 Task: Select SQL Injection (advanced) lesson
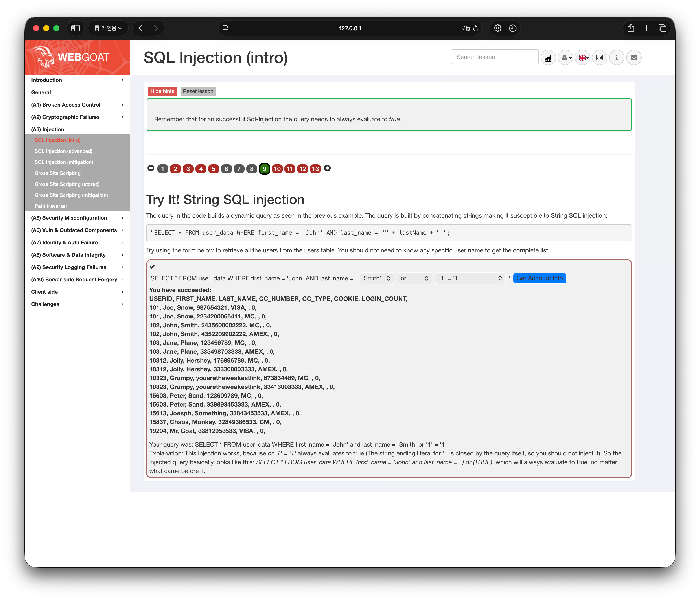63,151
